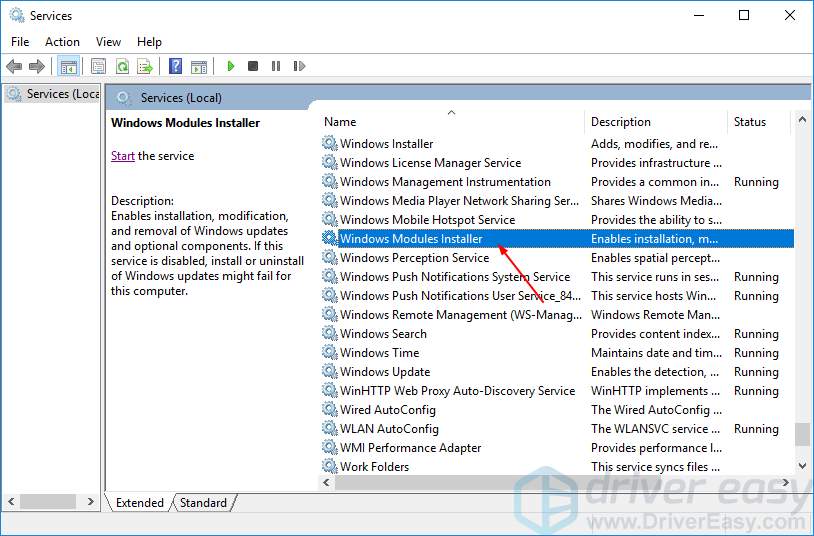Select Windows Push Notifications System Service row

pyautogui.click(x=557, y=276)
